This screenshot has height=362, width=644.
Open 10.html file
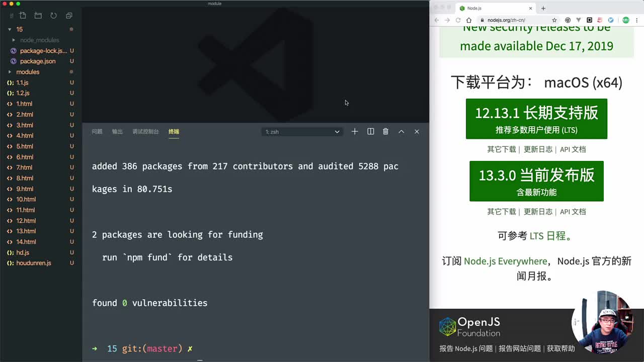(x=41, y=199)
